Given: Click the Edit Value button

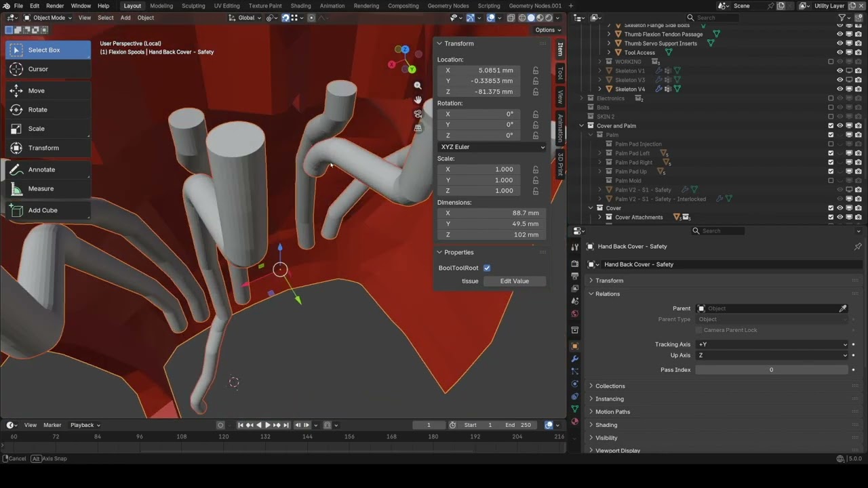Looking at the screenshot, I should click(514, 281).
